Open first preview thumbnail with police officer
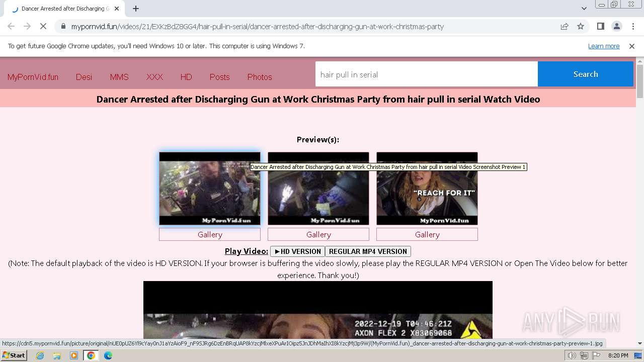Image resolution: width=644 pixels, height=362 pixels. (210, 189)
